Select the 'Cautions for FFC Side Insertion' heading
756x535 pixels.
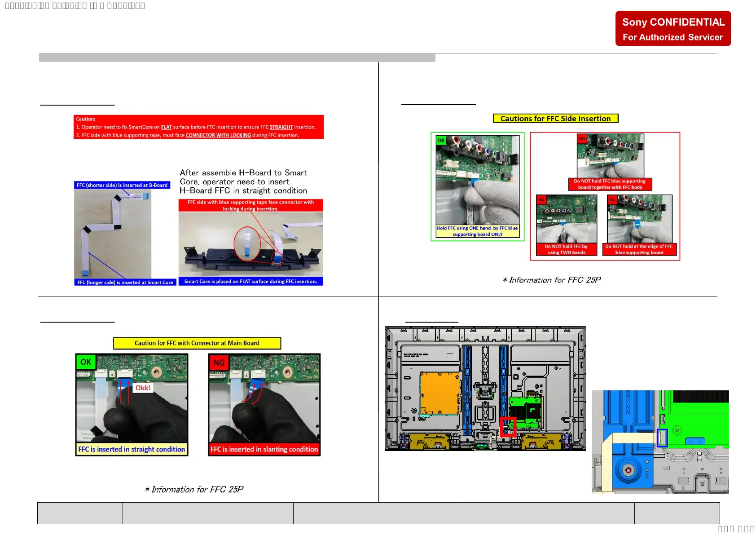[555, 119]
